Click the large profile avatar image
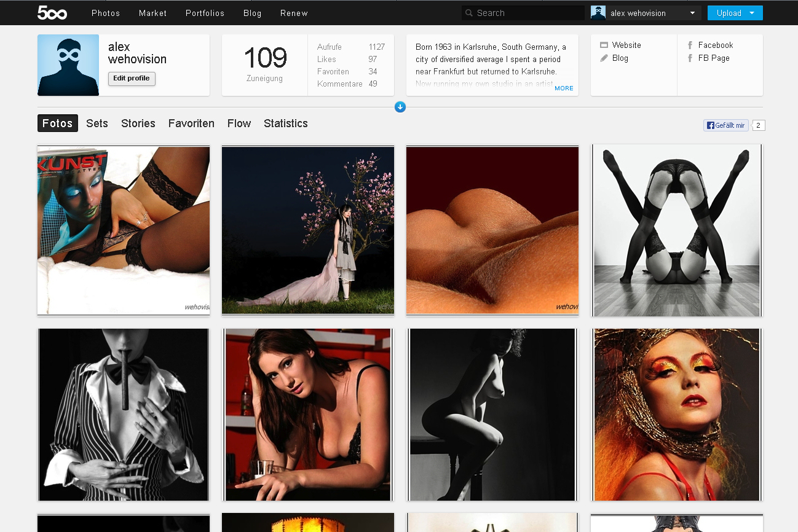798x532 pixels. click(68, 65)
